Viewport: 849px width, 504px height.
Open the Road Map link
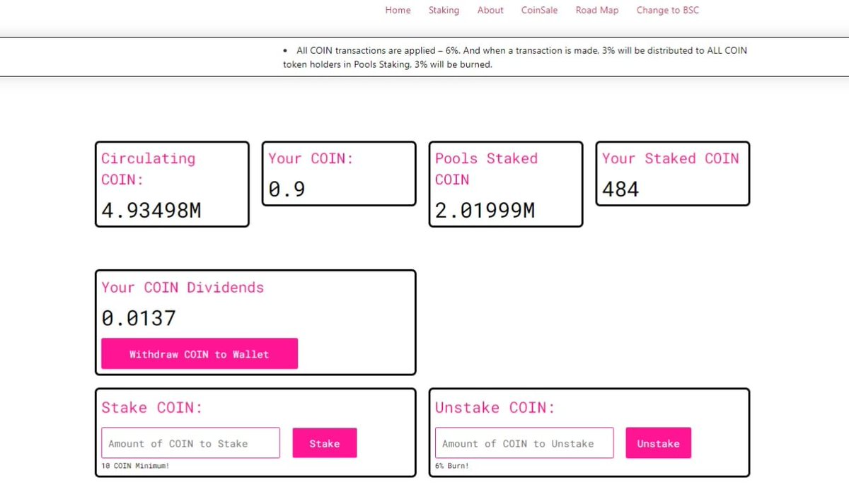coord(597,10)
